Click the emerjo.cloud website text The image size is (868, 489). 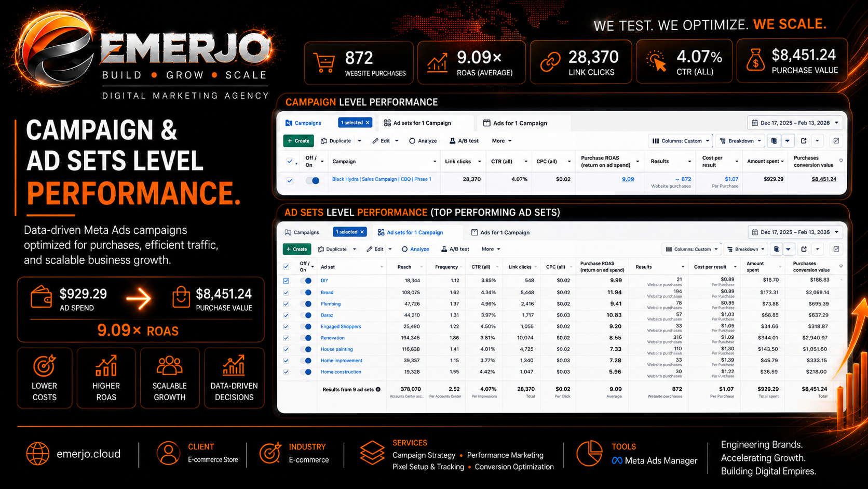click(88, 454)
